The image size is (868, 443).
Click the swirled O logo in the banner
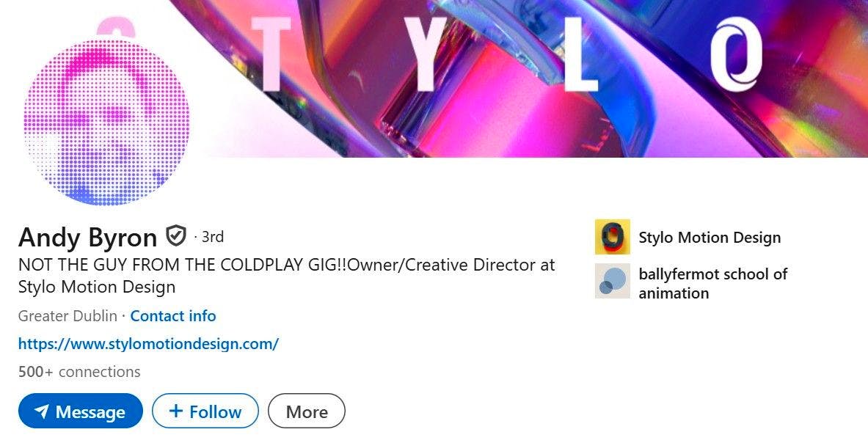[x=736, y=54]
